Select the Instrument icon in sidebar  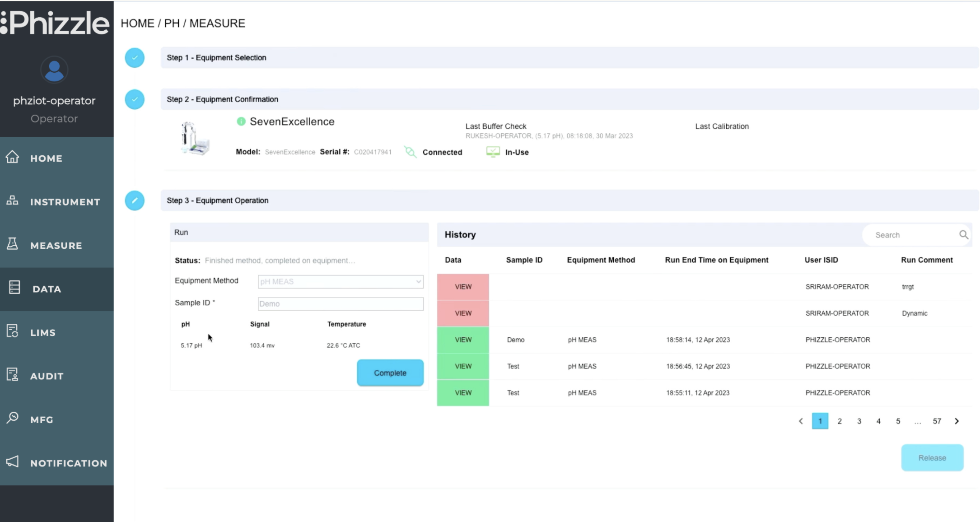pyautogui.click(x=12, y=200)
